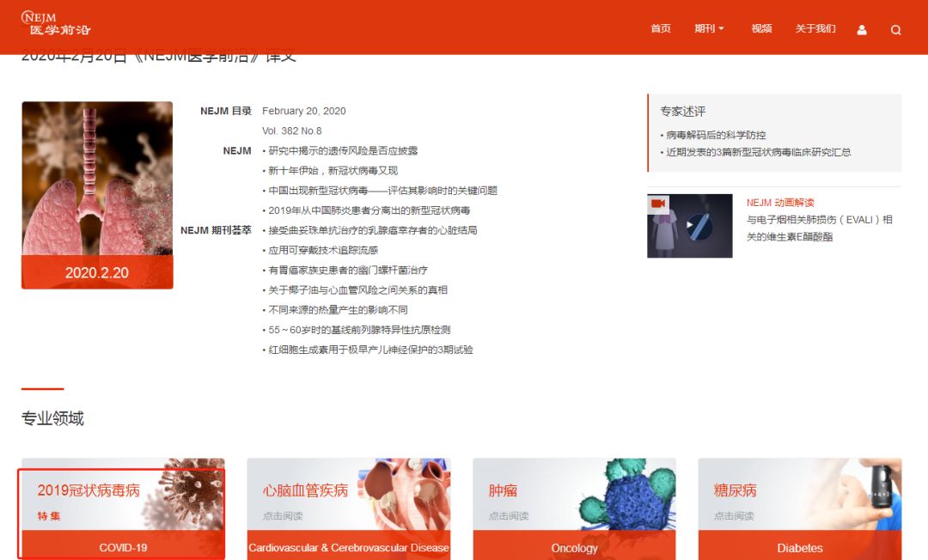
Task: Open the user account icon
Action: coord(862,29)
